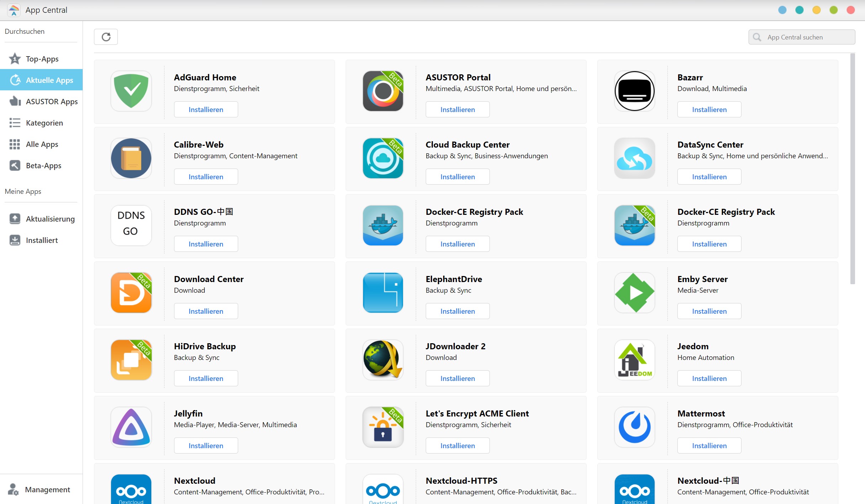
Task: Show Alle Apps
Action: coord(41,144)
